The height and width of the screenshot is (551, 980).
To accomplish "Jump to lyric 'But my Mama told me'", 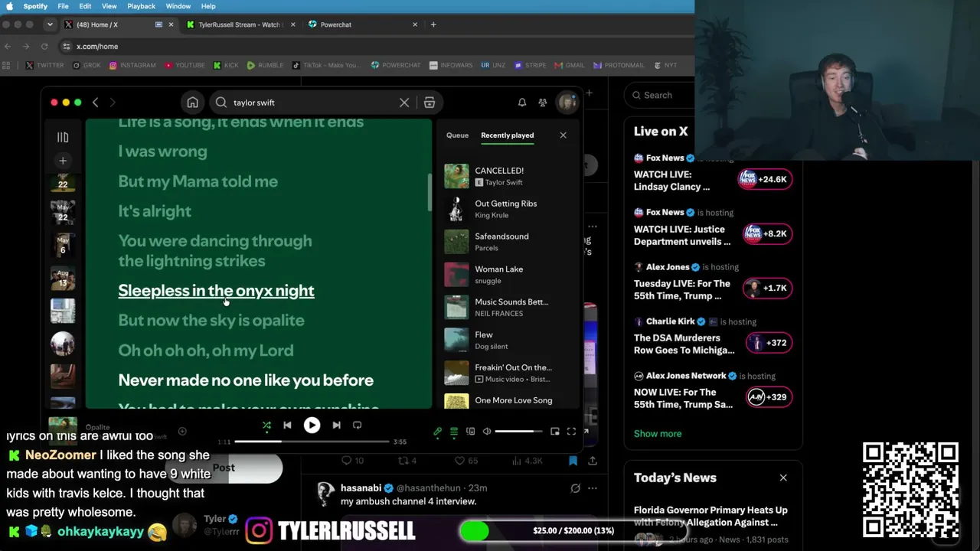I will pos(198,181).
